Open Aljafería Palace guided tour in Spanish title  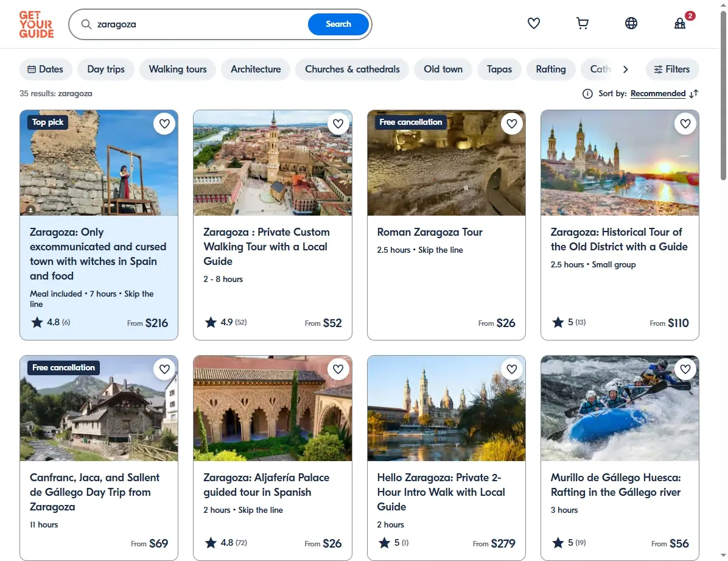pyautogui.click(x=267, y=485)
